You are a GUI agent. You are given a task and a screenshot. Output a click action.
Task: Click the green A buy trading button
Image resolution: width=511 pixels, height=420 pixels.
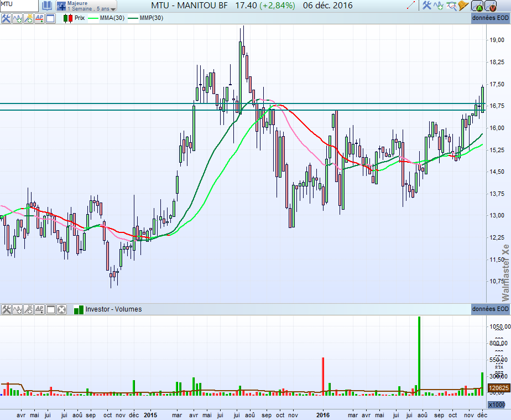[478, 6]
